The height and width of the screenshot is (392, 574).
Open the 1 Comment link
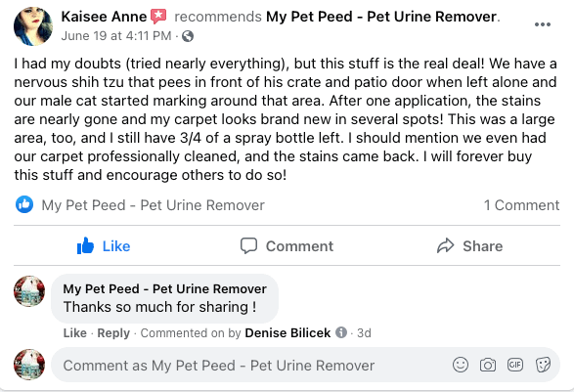[521, 205]
